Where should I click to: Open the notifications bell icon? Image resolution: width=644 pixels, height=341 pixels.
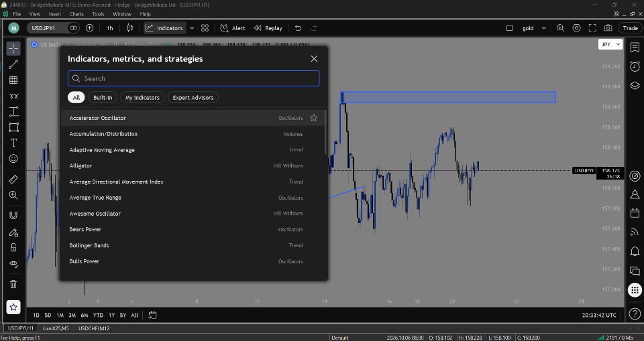pyautogui.click(x=635, y=251)
